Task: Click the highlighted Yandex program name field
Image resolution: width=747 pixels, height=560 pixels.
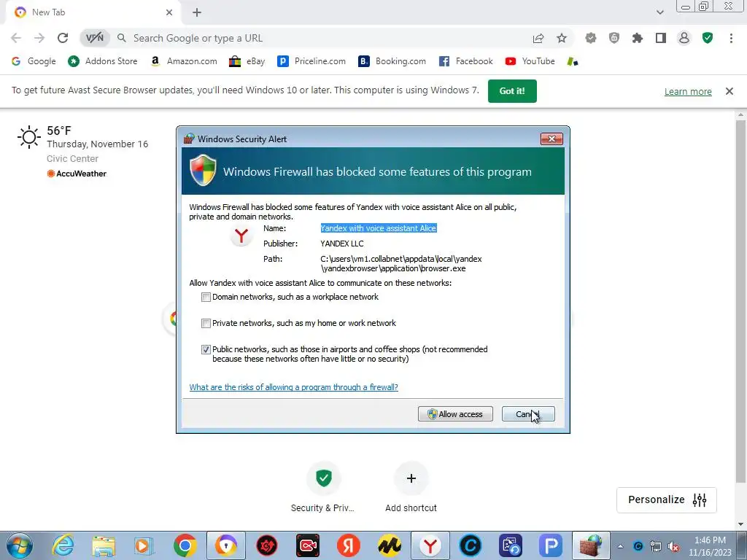Action: (379, 228)
